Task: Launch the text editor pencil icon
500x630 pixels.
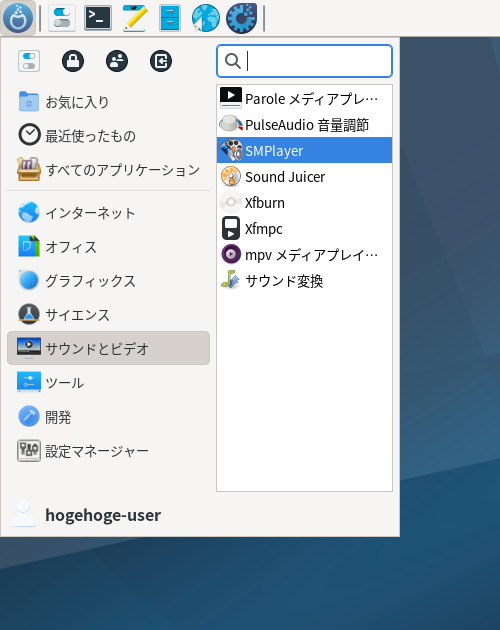Action: (x=134, y=18)
